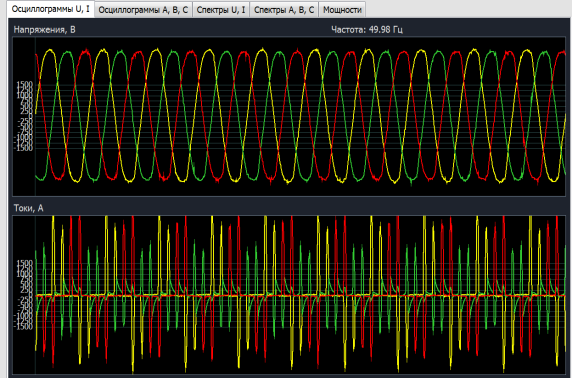This screenshot has height=378, width=572.
Task: Click the Токи, А chart title
Action: coord(28,208)
